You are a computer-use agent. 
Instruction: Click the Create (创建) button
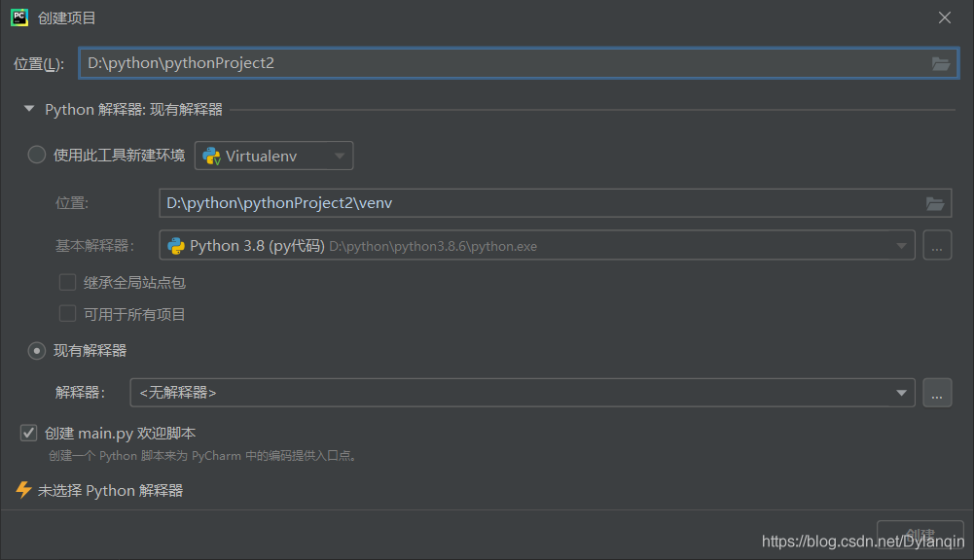point(920,535)
